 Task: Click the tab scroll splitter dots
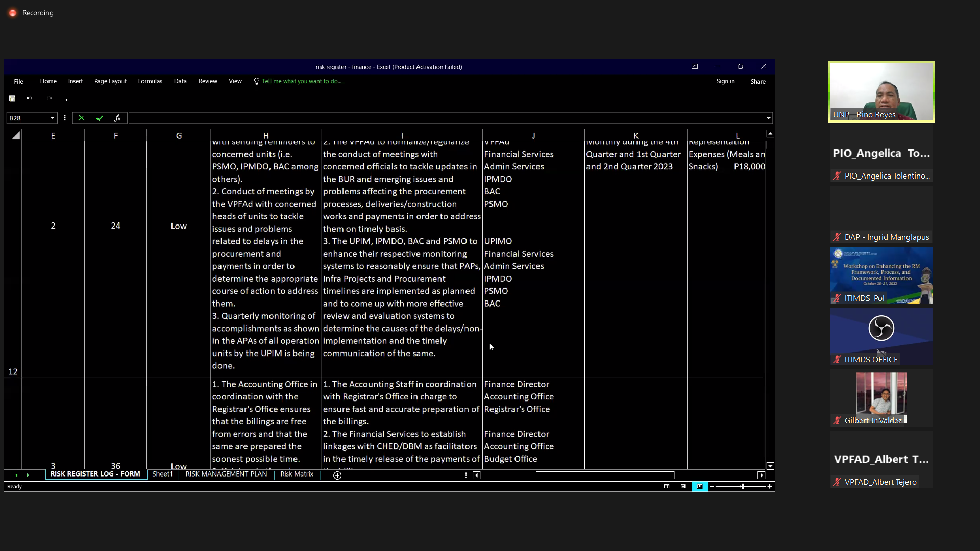[x=466, y=475]
